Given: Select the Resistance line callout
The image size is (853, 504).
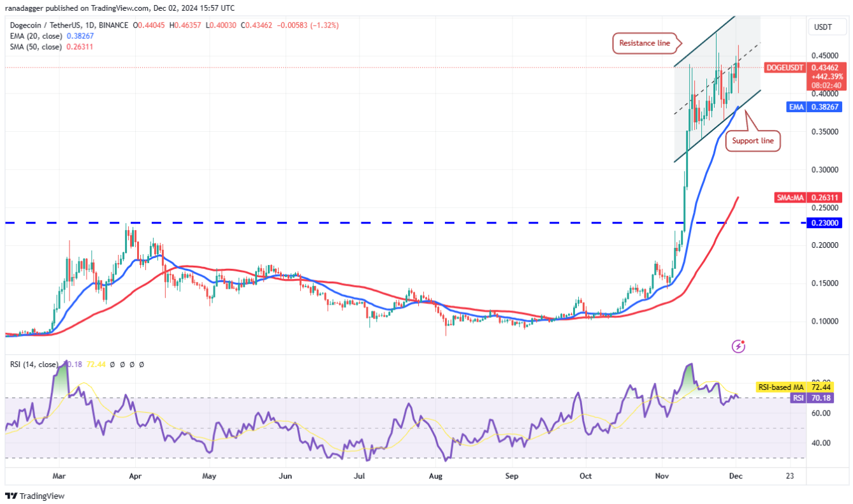Looking at the screenshot, I should click(x=645, y=43).
